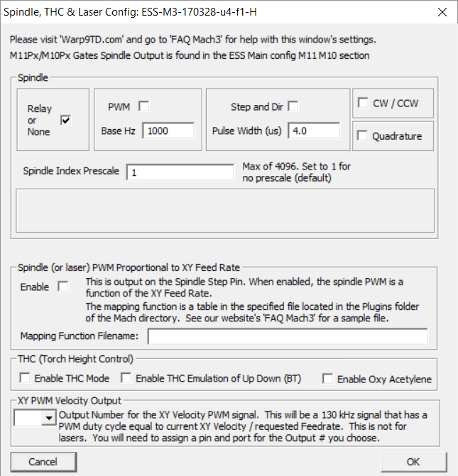The height and width of the screenshot is (476, 458).
Task: Enable the PWM spindle checkbox
Action: pos(144,106)
